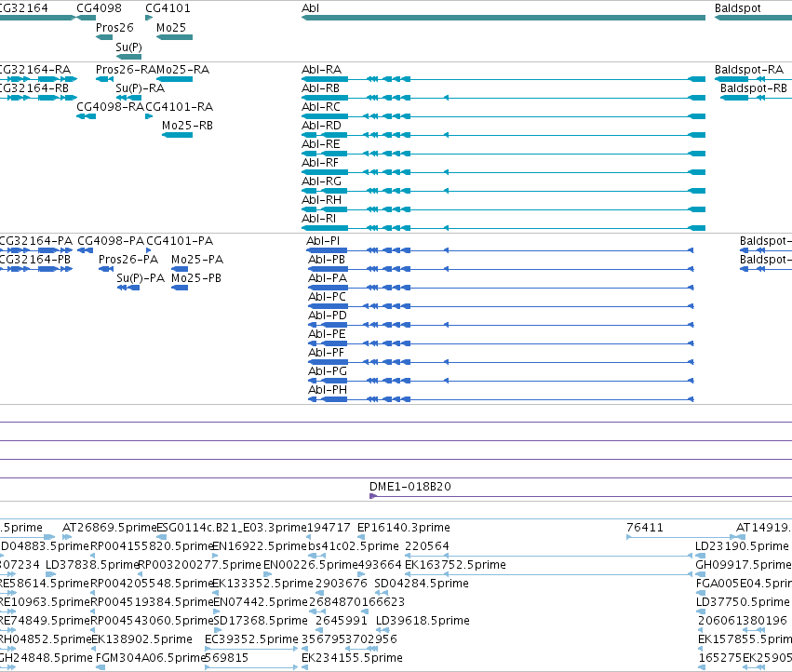Click the Baldspot-RB transcript label
The image size is (792, 672).
[754, 87]
